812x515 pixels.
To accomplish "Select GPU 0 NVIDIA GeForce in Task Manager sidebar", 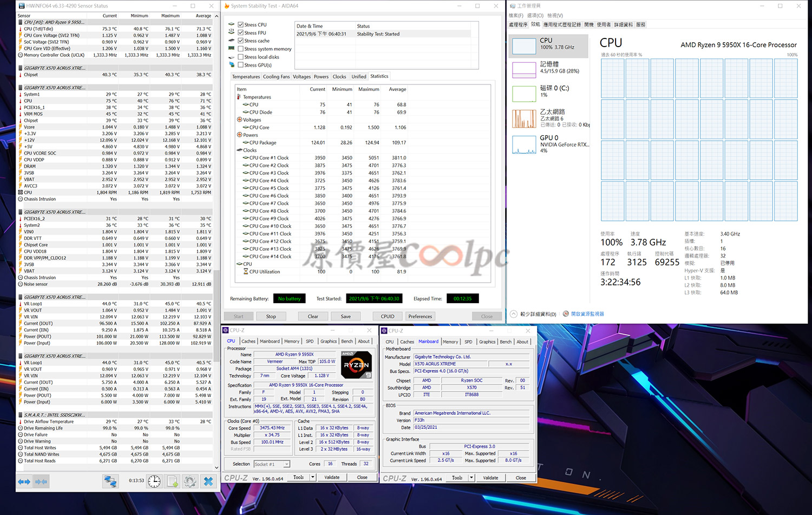I will (x=548, y=144).
